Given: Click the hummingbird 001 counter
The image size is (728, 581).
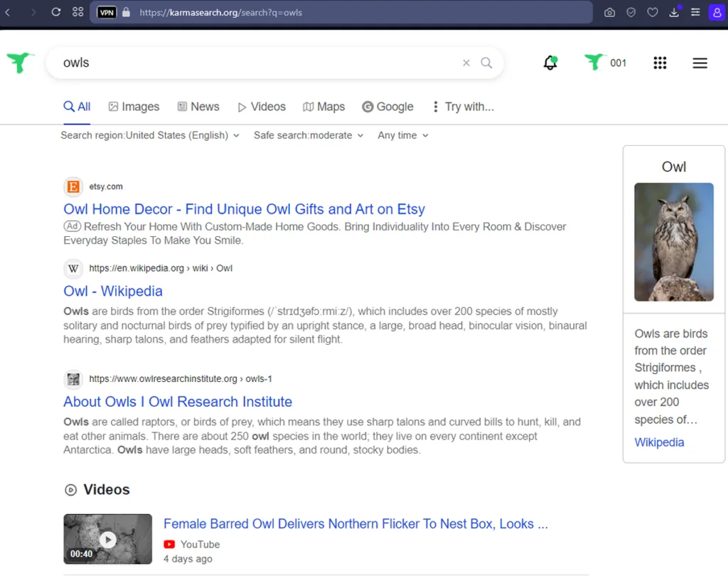Looking at the screenshot, I should tap(605, 63).
